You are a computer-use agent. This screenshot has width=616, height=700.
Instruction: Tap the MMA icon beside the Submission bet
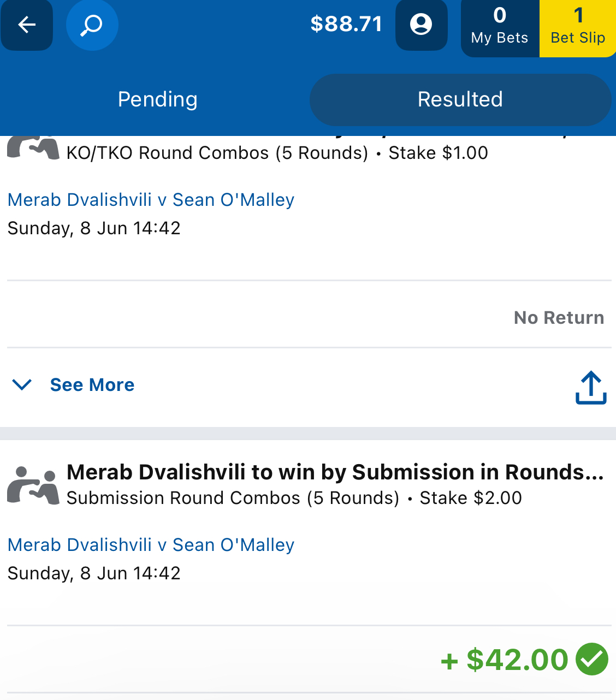click(33, 485)
